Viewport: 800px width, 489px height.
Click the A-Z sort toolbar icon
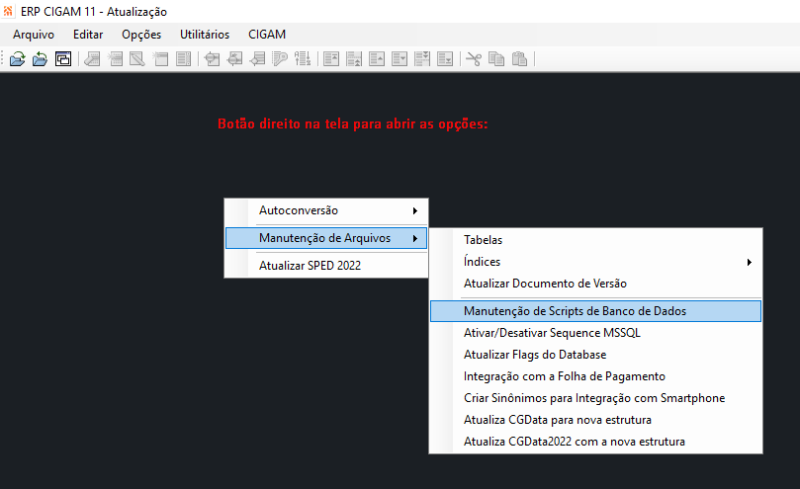(x=303, y=59)
